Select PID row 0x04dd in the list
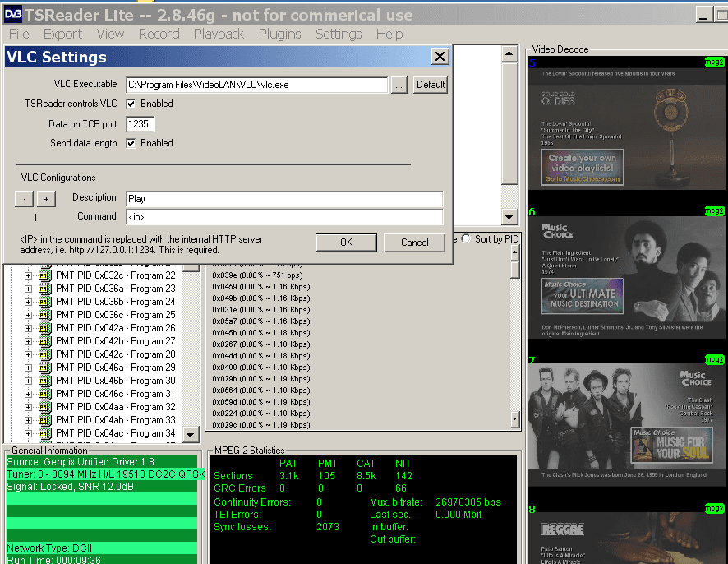Screen dimensions: 728x564 261,356
